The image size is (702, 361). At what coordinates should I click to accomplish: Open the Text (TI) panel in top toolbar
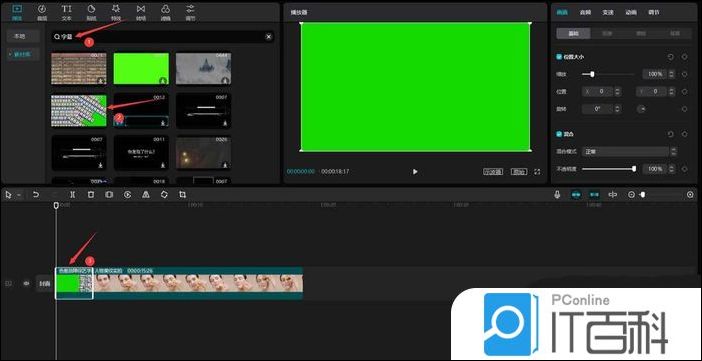point(66,12)
